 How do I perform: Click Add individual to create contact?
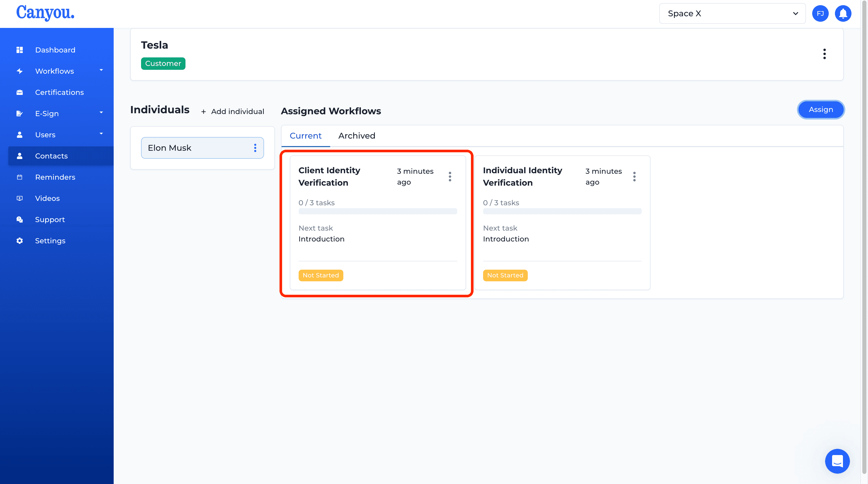232,111
